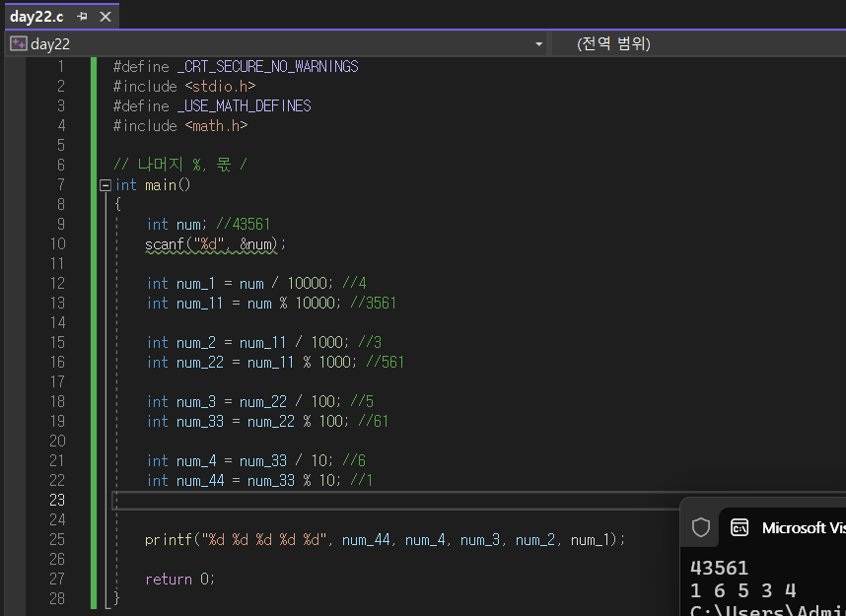This screenshot has width=846, height=616.
Task: Click the day22 project icon
Action: 19,43
